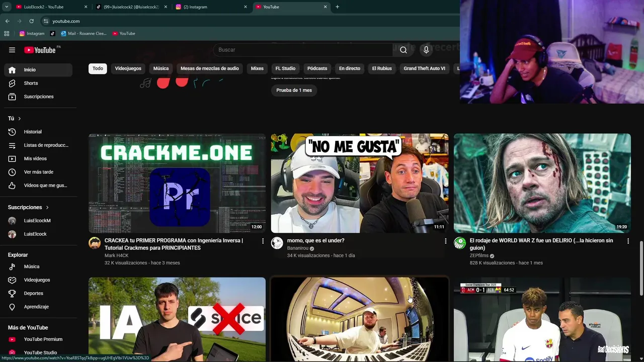Select the En directo filter chip
Screen dimensions: 644x362
coord(350,68)
